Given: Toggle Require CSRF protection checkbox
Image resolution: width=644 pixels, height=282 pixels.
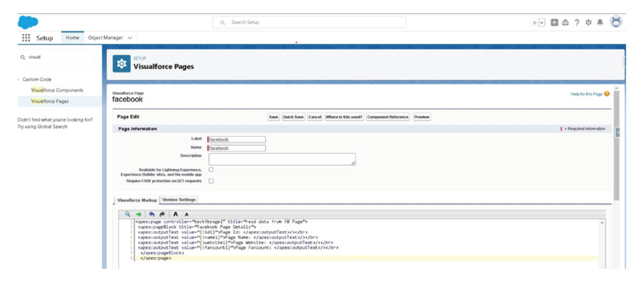Looking at the screenshot, I should (x=211, y=181).
